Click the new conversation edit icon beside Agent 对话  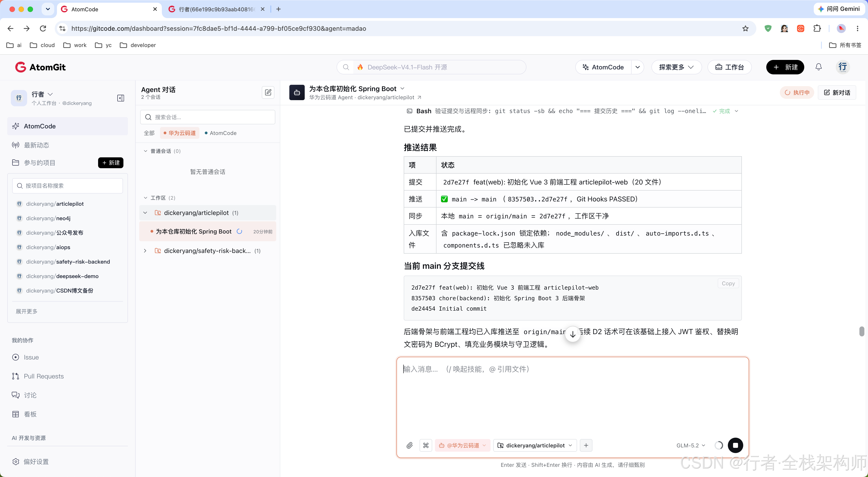pyautogui.click(x=268, y=92)
